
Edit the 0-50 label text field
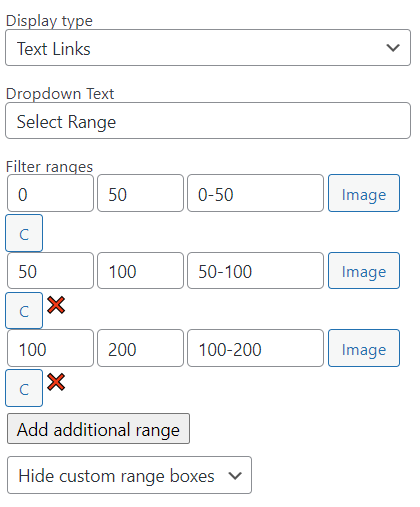click(255, 193)
